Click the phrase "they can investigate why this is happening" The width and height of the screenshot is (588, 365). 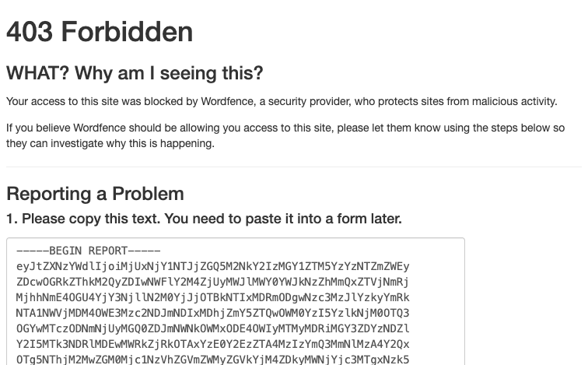[x=110, y=143]
